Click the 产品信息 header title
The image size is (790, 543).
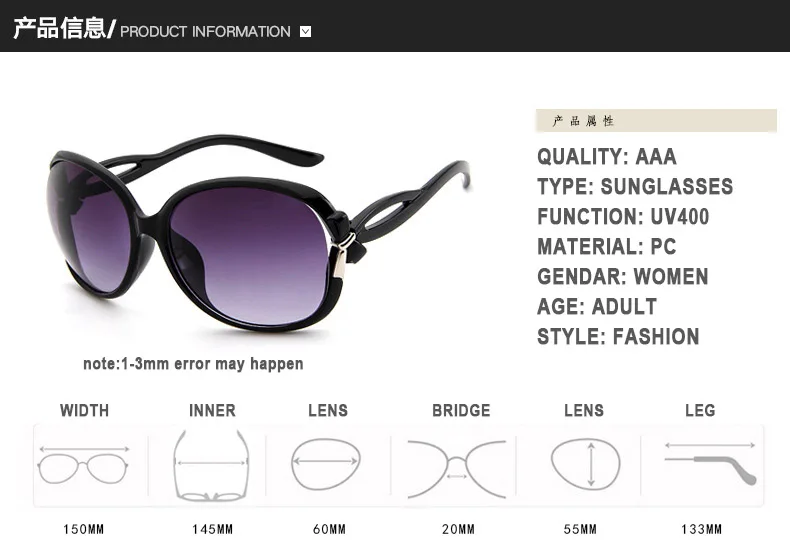(x=60, y=28)
